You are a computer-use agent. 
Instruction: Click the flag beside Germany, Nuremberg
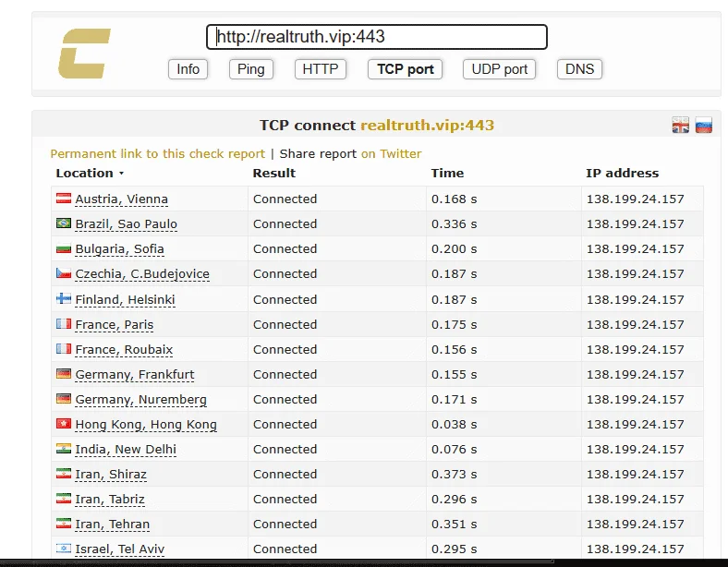[x=64, y=399]
